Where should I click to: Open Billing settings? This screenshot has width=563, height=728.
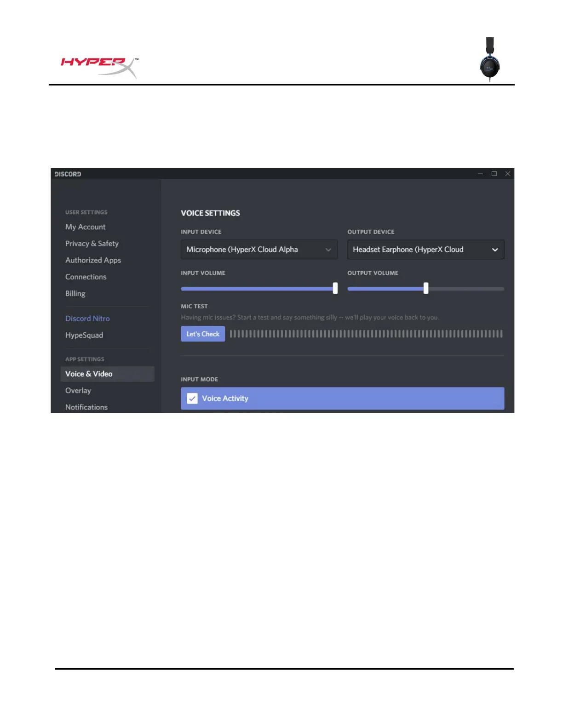pyautogui.click(x=75, y=293)
